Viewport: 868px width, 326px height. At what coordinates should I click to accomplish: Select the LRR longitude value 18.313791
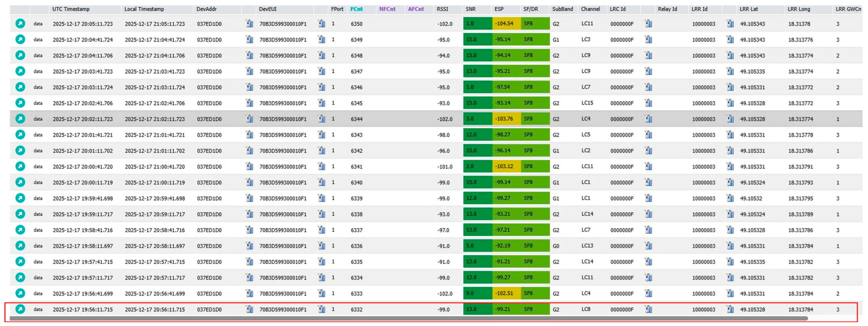point(800,166)
